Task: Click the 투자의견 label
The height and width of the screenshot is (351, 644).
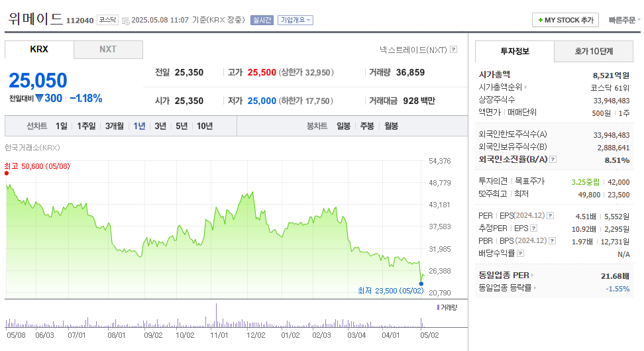Action: click(x=493, y=181)
